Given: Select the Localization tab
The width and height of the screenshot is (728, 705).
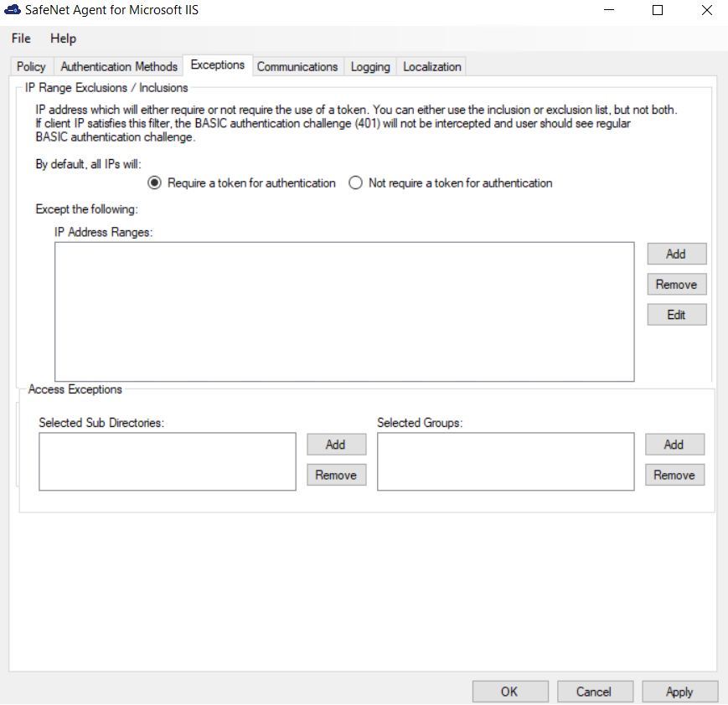Looking at the screenshot, I should click(x=431, y=67).
